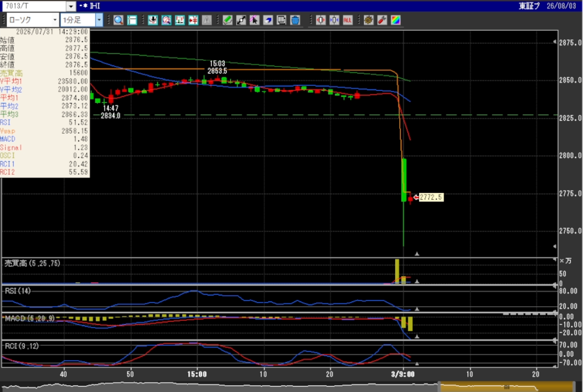Click the RSI(14) panel label
The height and width of the screenshot is (392, 583).
click(18, 291)
